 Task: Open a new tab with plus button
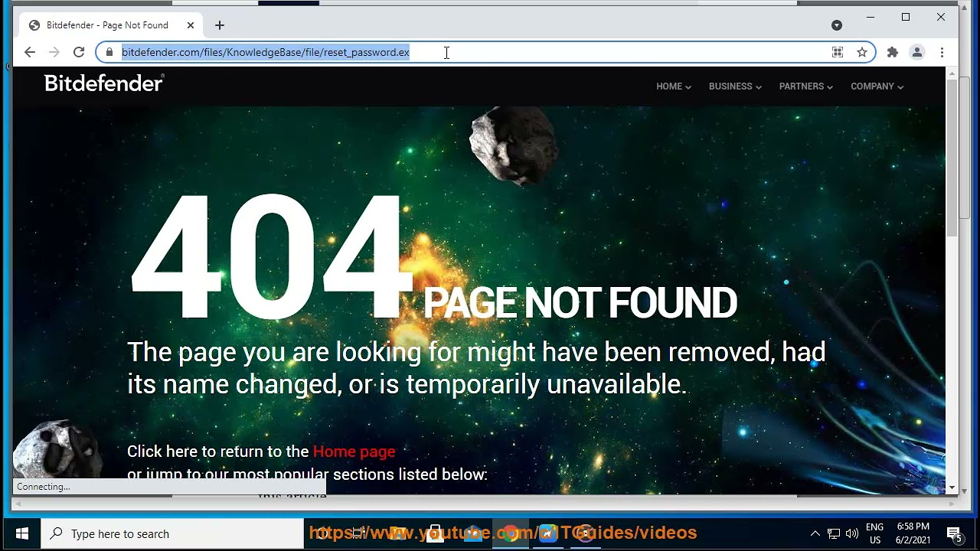[x=220, y=25]
